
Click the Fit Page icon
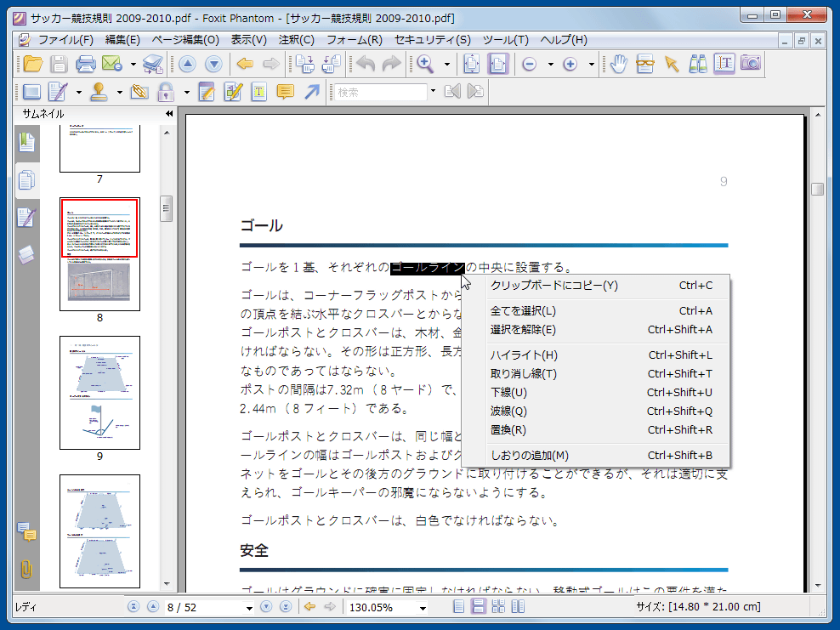(471, 65)
